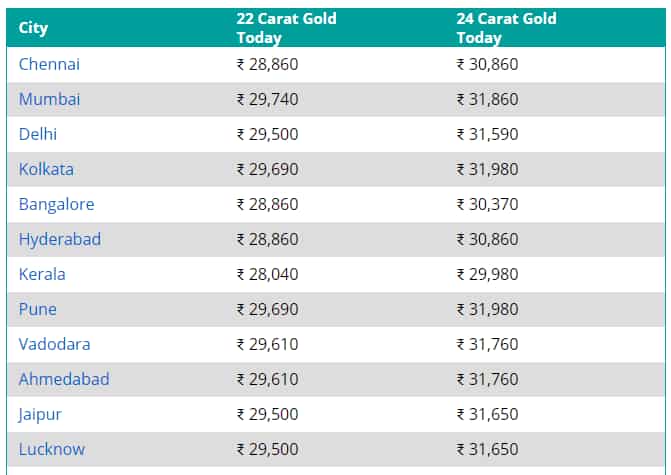Select Bangalore's 24 carat price ₹ 30,370
This screenshot has height=475, width=671.
point(487,205)
